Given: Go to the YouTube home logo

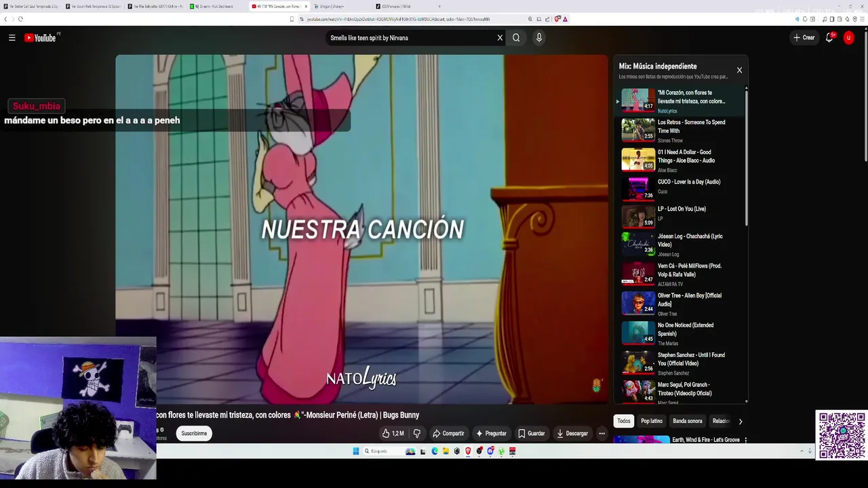Looking at the screenshot, I should (40, 38).
